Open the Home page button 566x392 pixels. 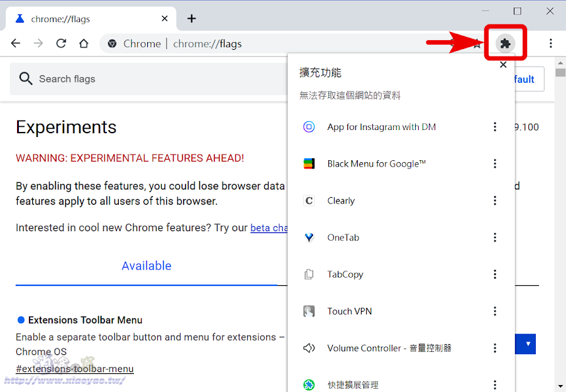coord(84,43)
